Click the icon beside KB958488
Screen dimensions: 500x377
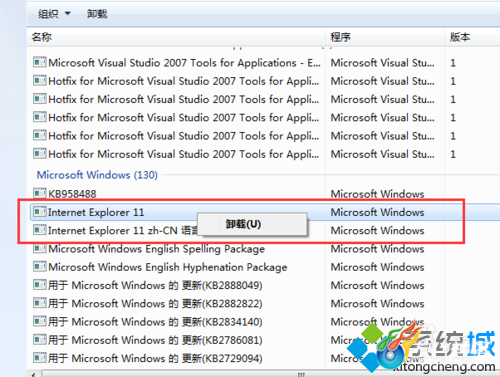[40, 193]
